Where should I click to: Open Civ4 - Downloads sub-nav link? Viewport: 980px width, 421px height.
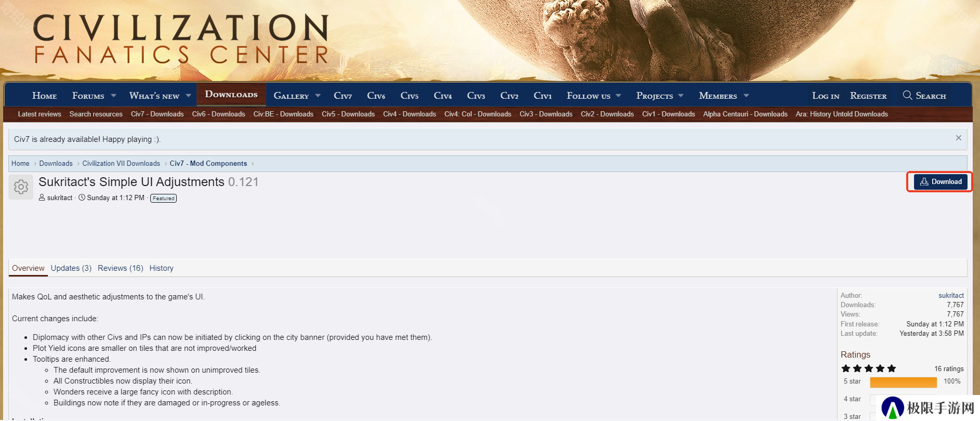pyautogui.click(x=410, y=114)
